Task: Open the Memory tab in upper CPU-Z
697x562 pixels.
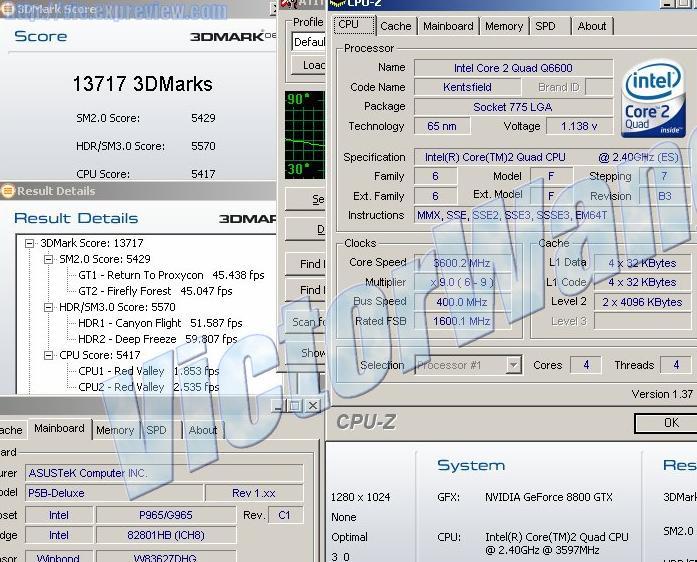Action: [504, 26]
